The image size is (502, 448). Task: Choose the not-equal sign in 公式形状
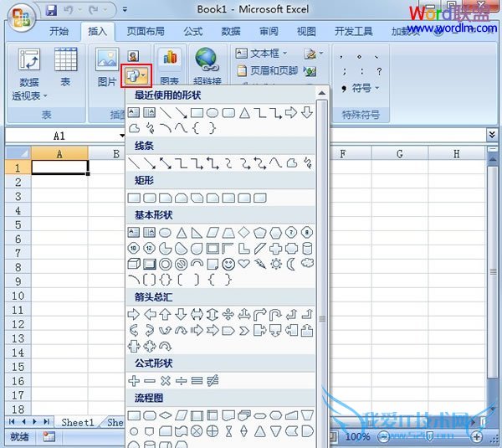[213, 381]
